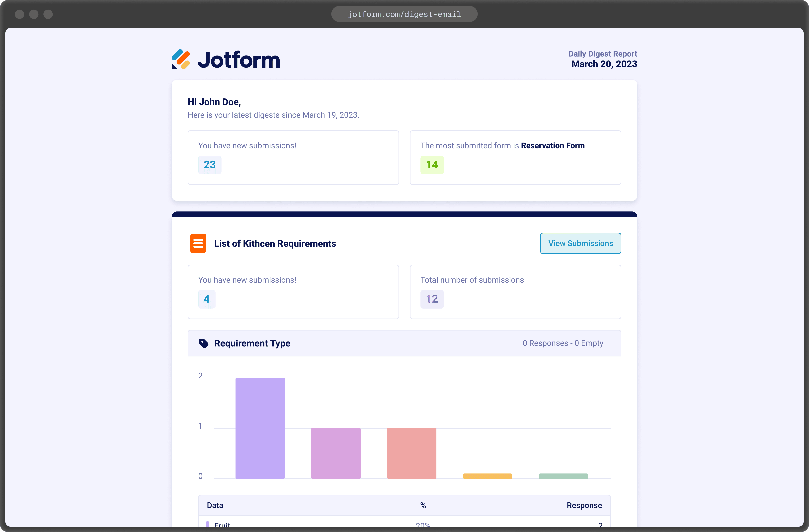The image size is (809, 532).
Task: Click the Data column header
Action: [215, 505]
